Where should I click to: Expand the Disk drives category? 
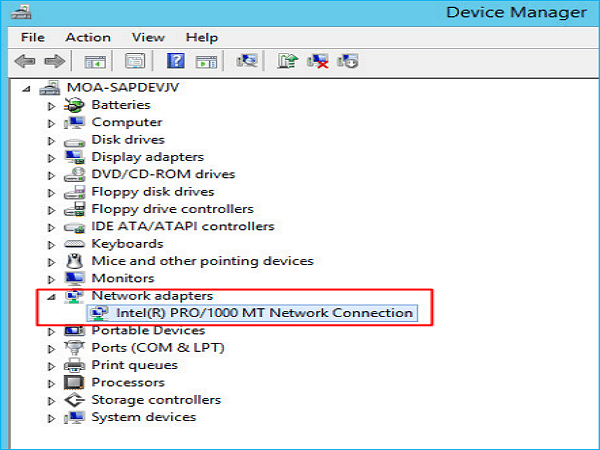coord(52,140)
